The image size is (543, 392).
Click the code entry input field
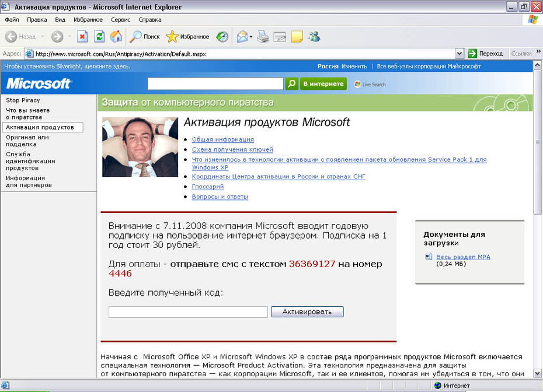(188, 311)
